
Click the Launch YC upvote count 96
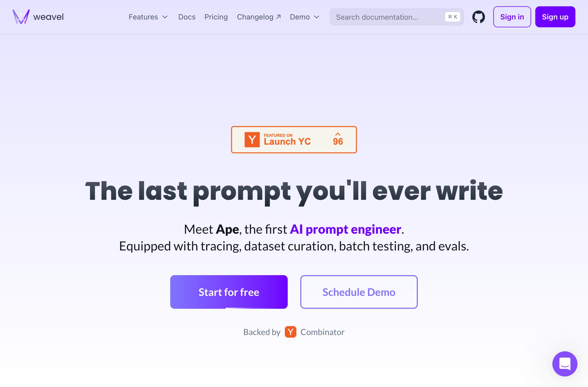coord(338,139)
